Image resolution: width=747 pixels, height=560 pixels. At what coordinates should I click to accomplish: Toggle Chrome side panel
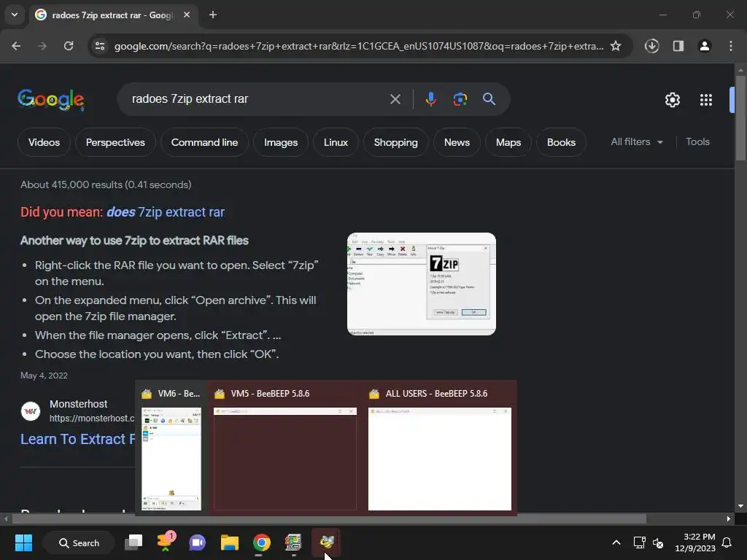click(x=678, y=46)
